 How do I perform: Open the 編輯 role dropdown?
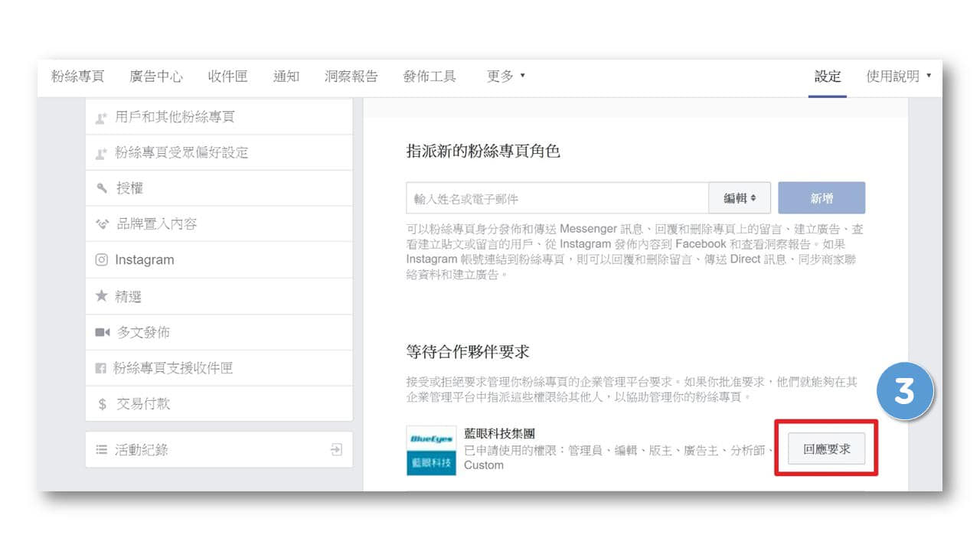pos(740,197)
